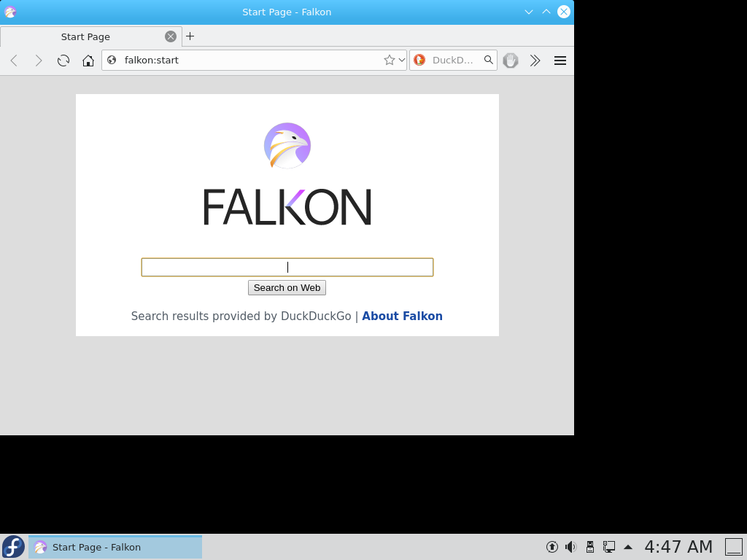Bookmark this page with star icon

(390, 60)
